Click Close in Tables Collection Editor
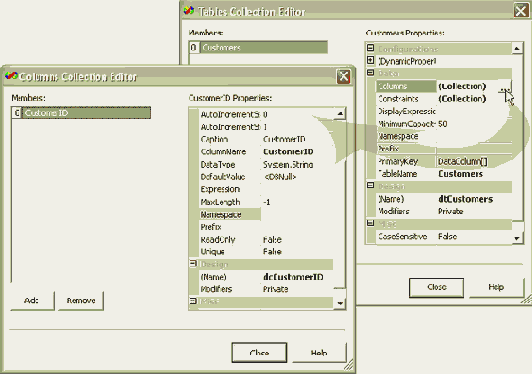The height and width of the screenshot is (374, 532). 436,287
